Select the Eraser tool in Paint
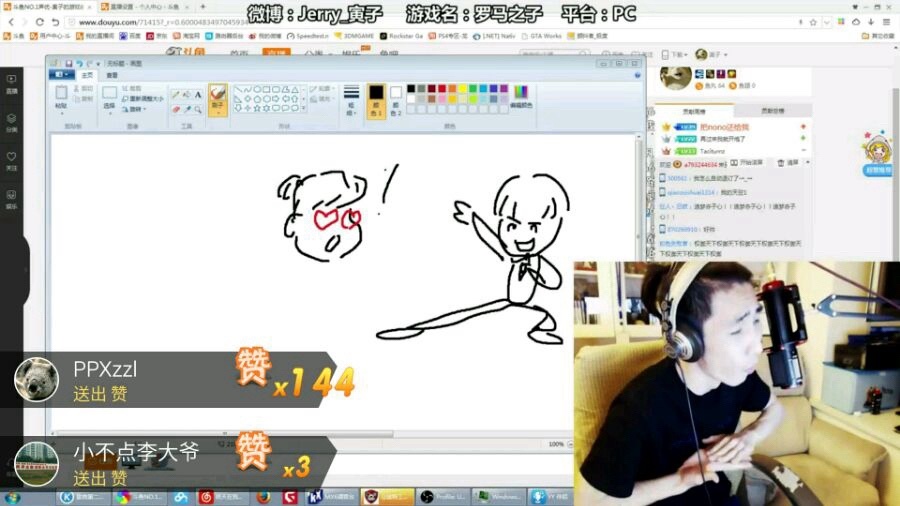The height and width of the screenshot is (506, 900). (x=176, y=109)
